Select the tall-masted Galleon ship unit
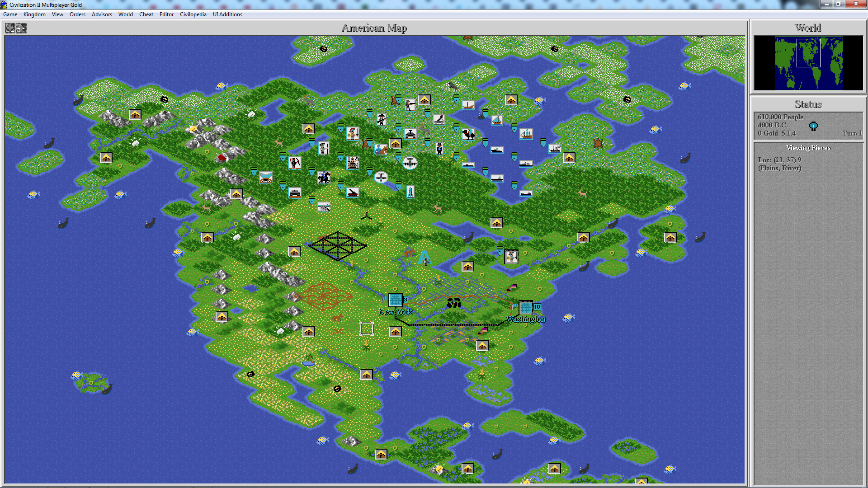 point(526,134)
